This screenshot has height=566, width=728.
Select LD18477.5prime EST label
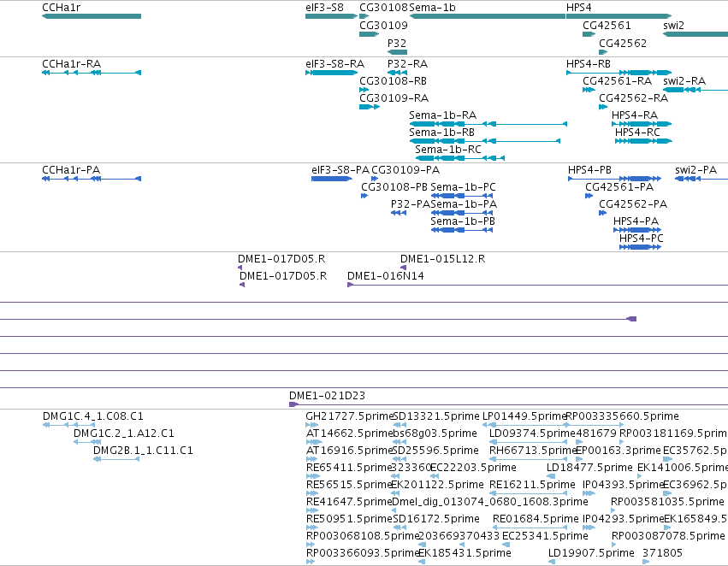pyautogui.click(x=589, y=469)
